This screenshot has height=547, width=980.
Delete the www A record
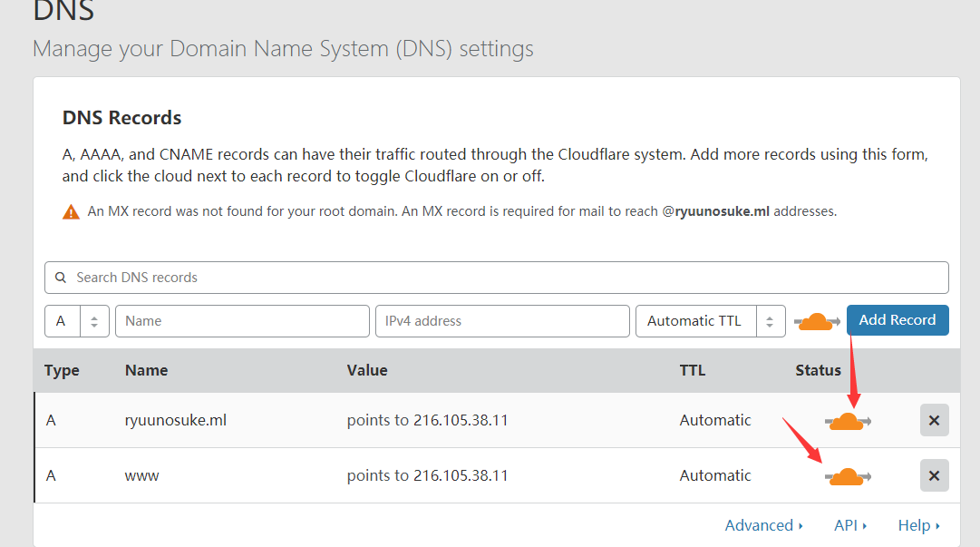(935, 475)
